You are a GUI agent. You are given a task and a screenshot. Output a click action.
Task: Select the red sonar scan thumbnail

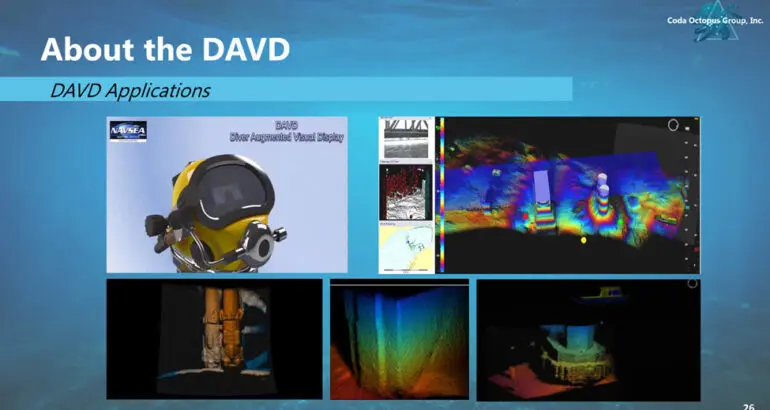(405, 192)
